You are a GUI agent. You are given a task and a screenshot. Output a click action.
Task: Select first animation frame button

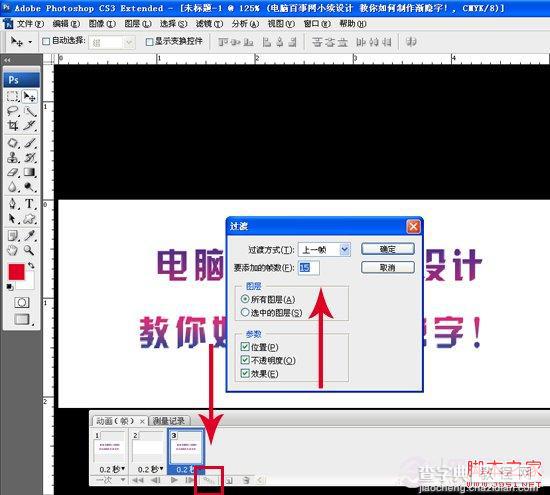pos(138,480)
